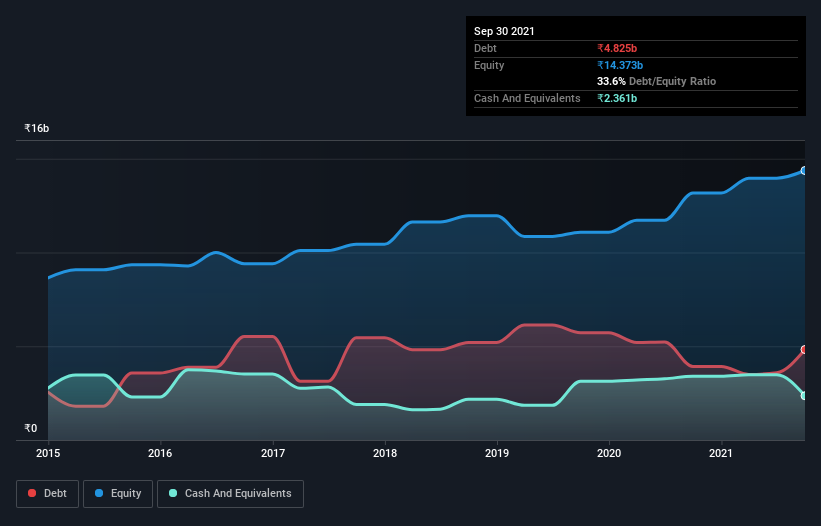Viewport: 821px width, 526px height.
Task: Click the ₹0 y-axis label
Action: click(31, 428)
